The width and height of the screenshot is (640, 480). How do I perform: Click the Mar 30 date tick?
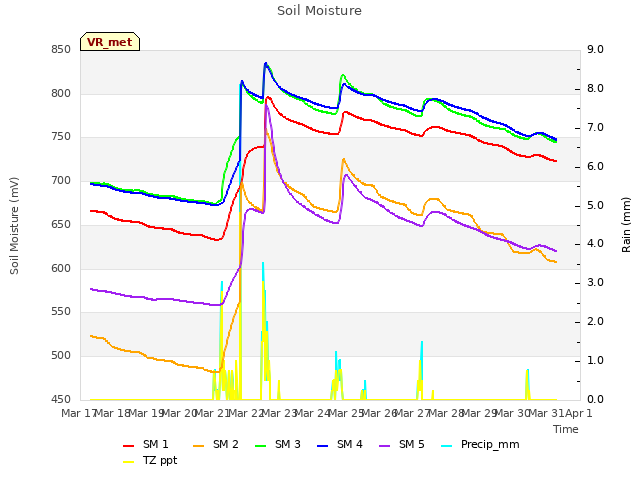[x=513, y=414]
